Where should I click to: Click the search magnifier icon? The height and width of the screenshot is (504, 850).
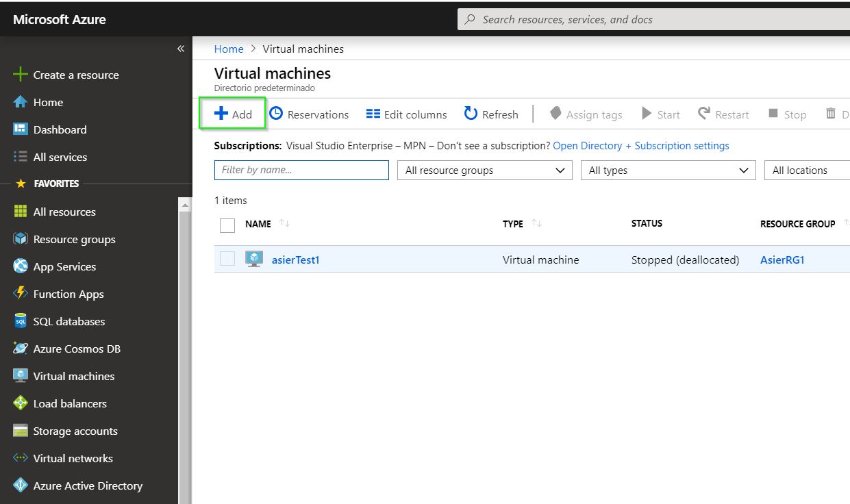[470, 19]
